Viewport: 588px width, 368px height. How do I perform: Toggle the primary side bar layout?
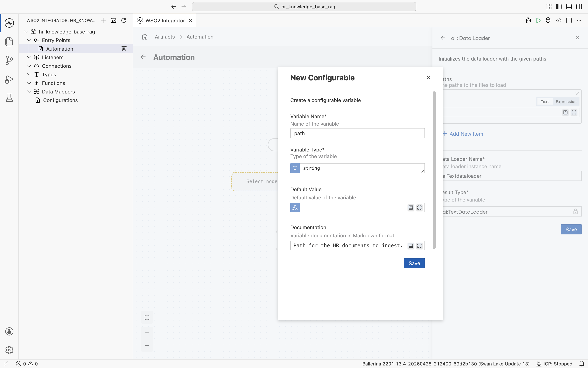click(559, 7)
